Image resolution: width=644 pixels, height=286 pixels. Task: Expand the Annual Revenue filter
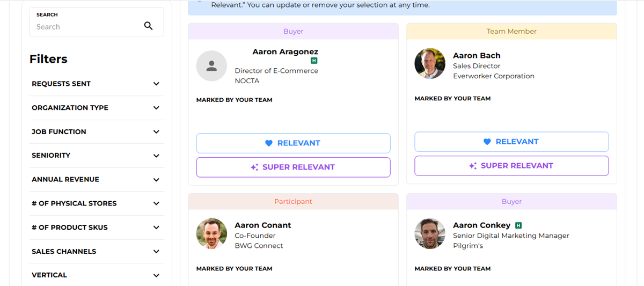pyautogui.click(x=156, y=179)
